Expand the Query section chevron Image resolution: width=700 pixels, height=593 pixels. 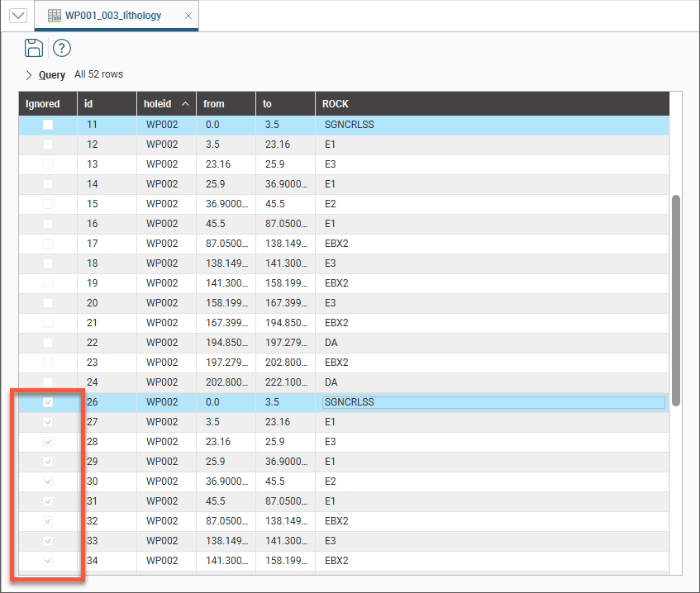coord(29,75)
